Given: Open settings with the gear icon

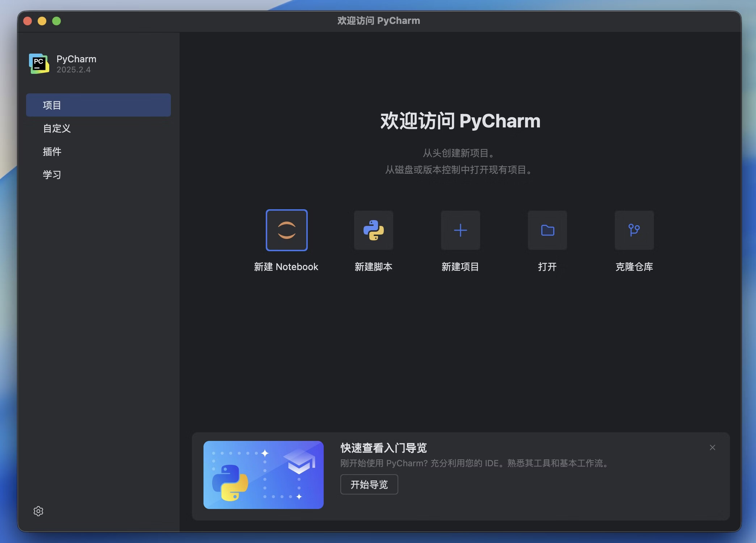Looking at the screenshot, I should point(38,511).
